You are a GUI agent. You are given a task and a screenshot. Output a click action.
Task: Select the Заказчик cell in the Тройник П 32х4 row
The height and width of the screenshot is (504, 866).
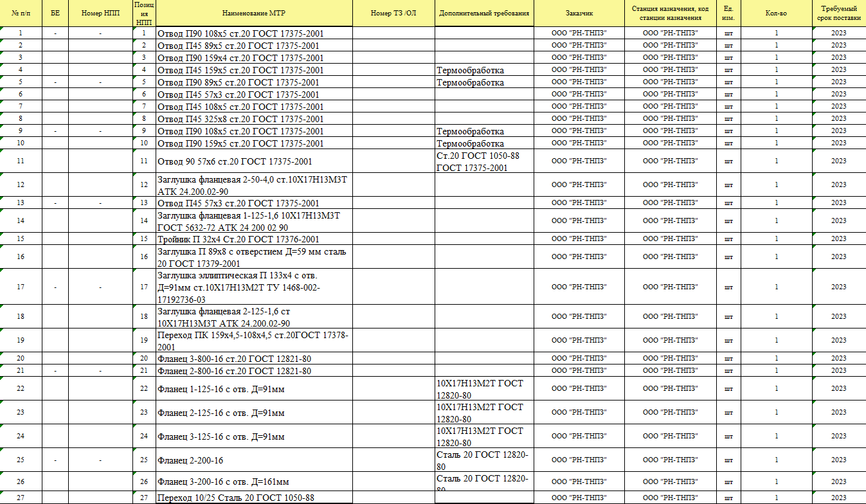(x=579, y=239)
